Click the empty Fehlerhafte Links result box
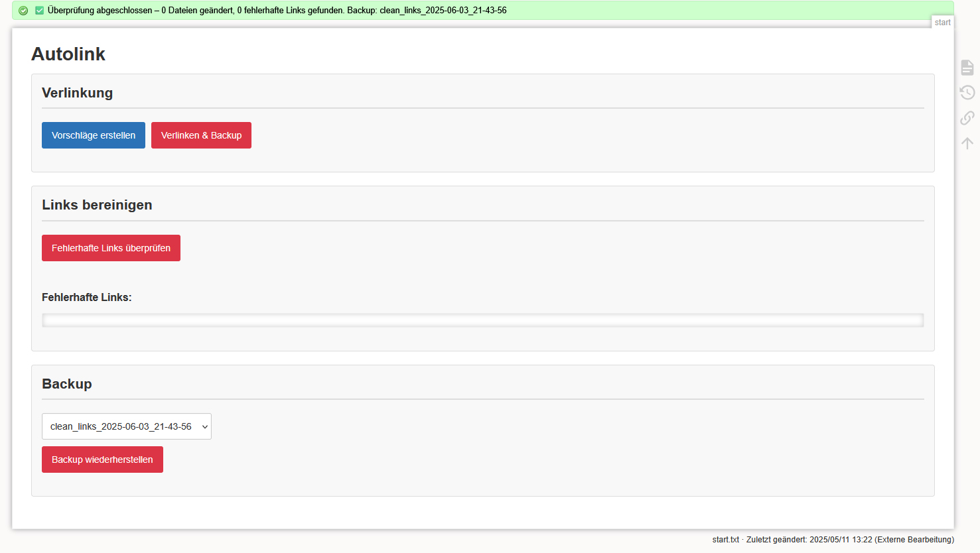The width and height of the screenshot is (980, 553). click(482, 321)
